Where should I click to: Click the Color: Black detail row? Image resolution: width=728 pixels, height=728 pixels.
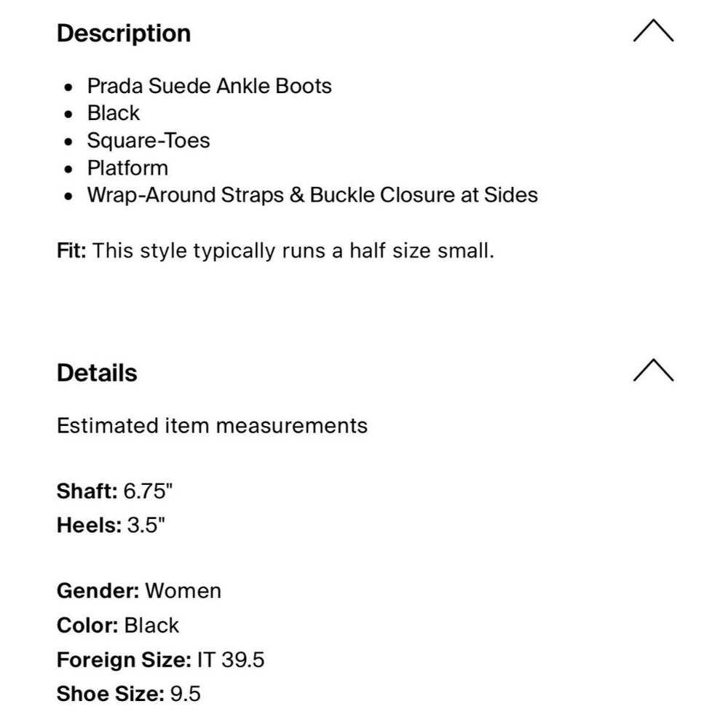click(x=117, y=625)
